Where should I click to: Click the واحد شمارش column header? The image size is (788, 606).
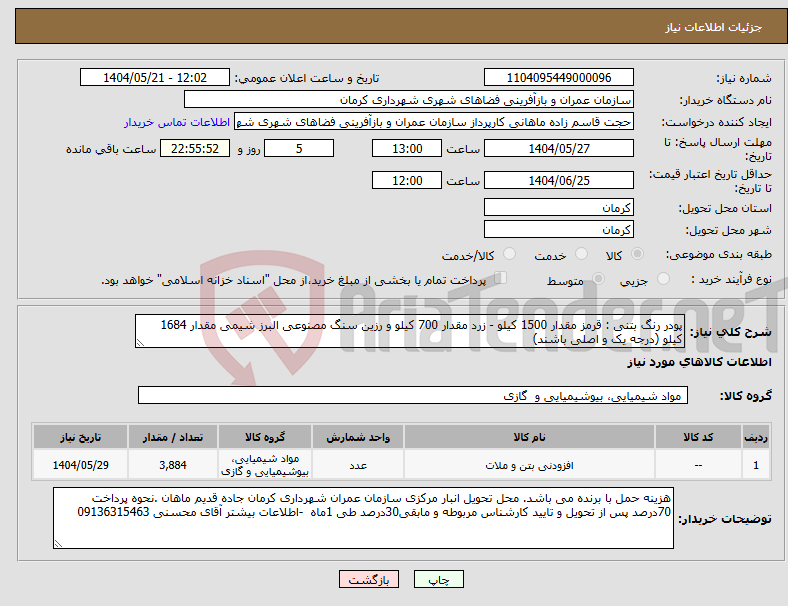(x=358, y=437)
